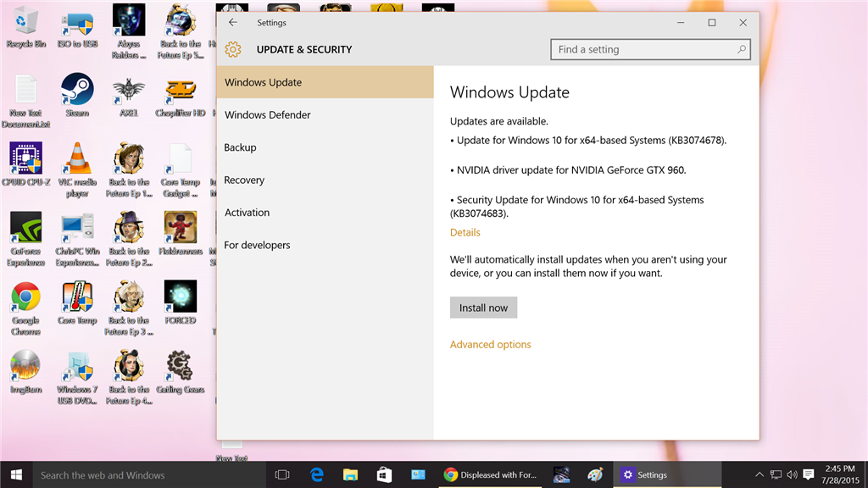Open File Explorer from the taskbar
Screen dimensions: 868x488
pos(350,474)
